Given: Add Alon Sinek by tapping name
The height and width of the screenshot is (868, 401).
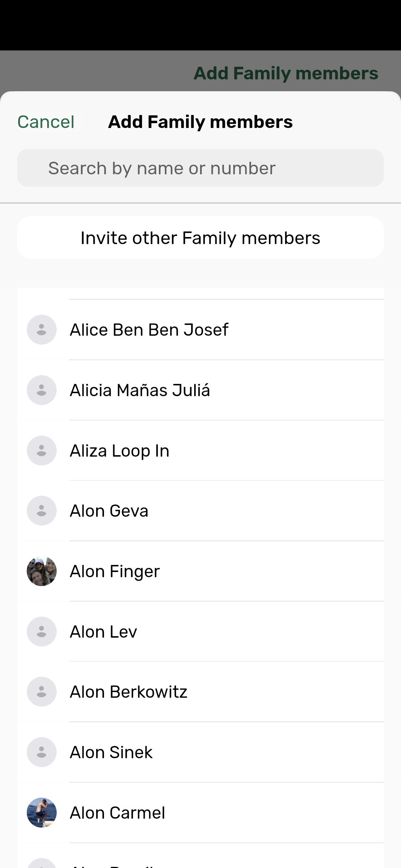Looking at the screenshot, I should (111, 752).
